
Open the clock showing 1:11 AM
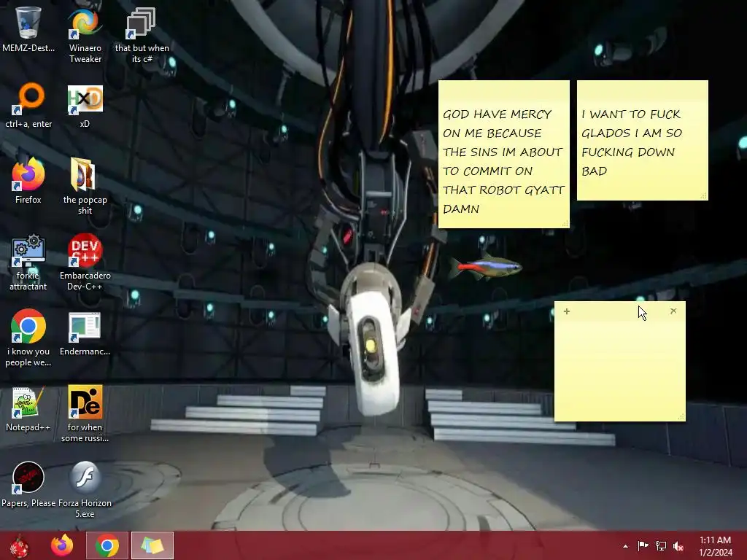[715, 545]
